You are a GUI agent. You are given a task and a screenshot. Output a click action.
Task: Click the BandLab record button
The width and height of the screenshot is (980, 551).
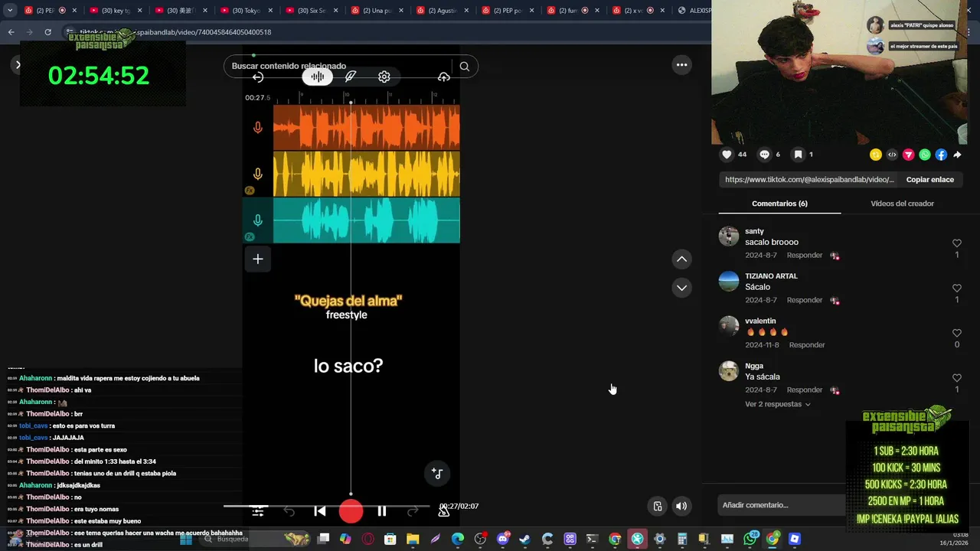point(351,511)
